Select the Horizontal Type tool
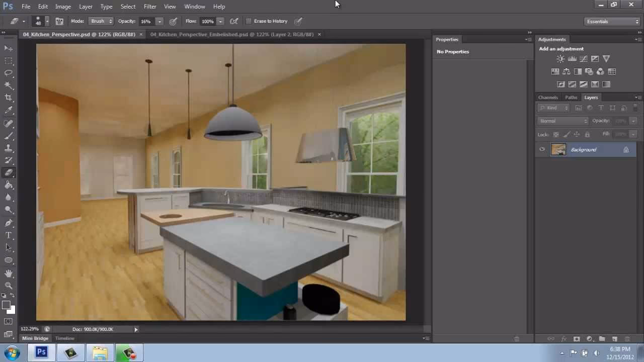 click(x=9, y=235)
